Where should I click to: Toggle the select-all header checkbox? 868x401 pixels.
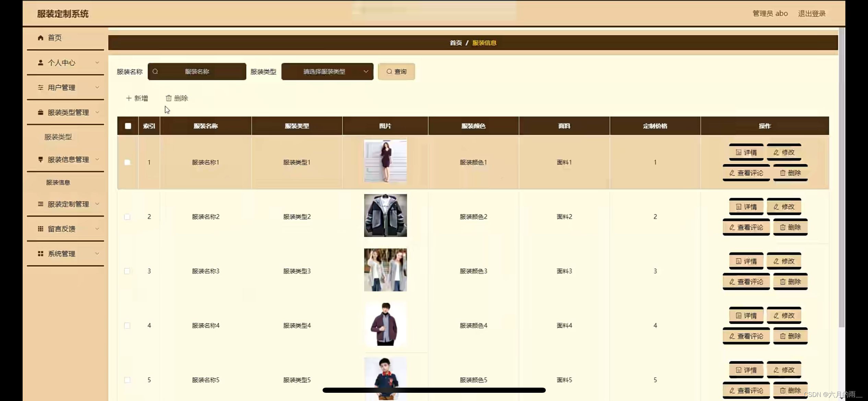point(128,126)
